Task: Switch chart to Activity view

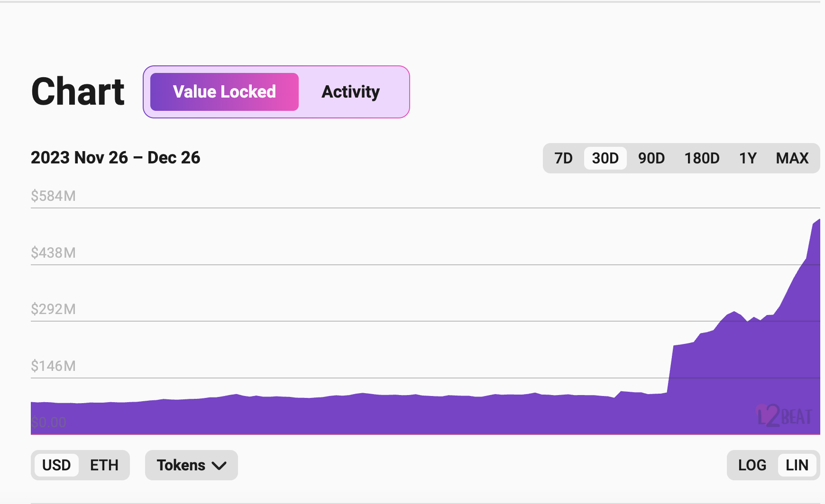Action: click(350, 92)
